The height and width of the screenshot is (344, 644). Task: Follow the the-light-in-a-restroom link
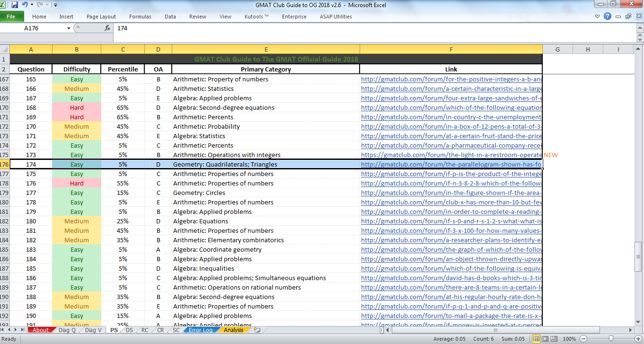(x=451, y=155)
